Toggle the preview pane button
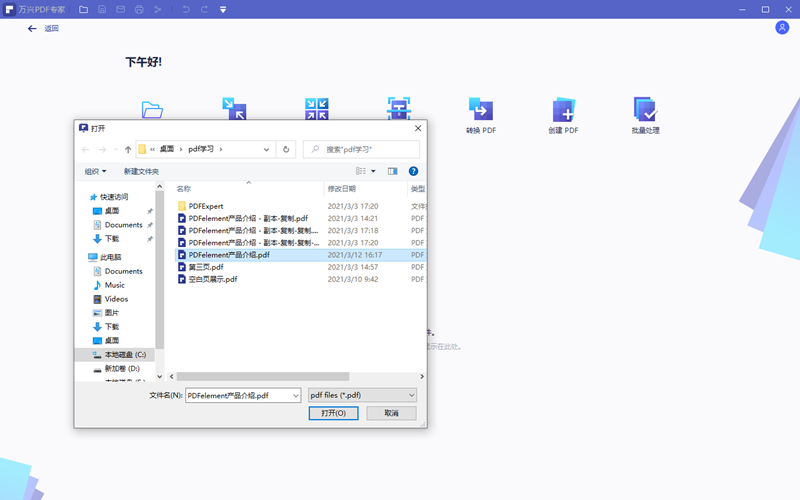 click(393, 171)
